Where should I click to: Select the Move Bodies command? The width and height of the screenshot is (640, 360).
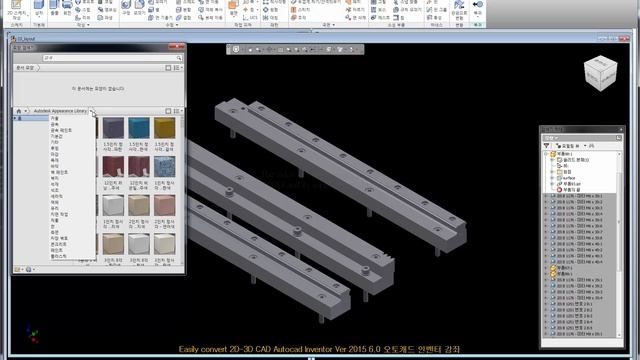click(x=210, y=18)
